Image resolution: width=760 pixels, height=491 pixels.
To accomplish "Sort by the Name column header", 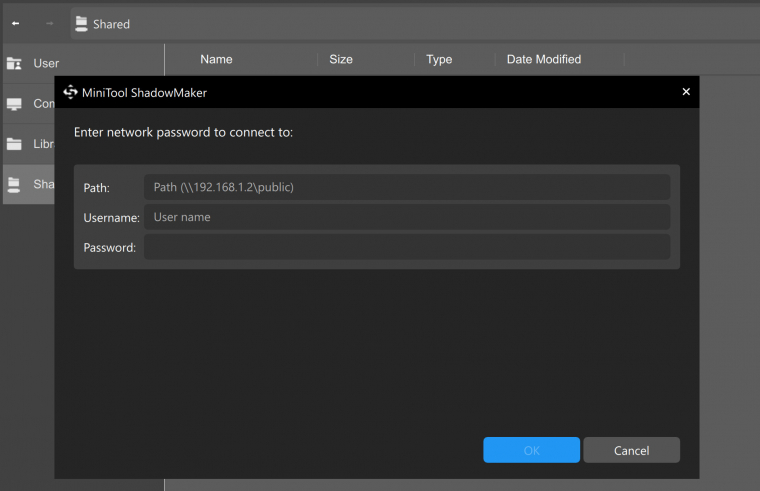I will coord(216,59).
